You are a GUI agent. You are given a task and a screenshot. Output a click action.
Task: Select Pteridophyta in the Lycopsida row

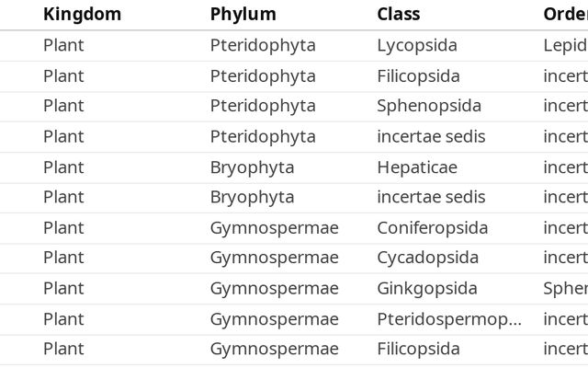(x=262, y=45)
